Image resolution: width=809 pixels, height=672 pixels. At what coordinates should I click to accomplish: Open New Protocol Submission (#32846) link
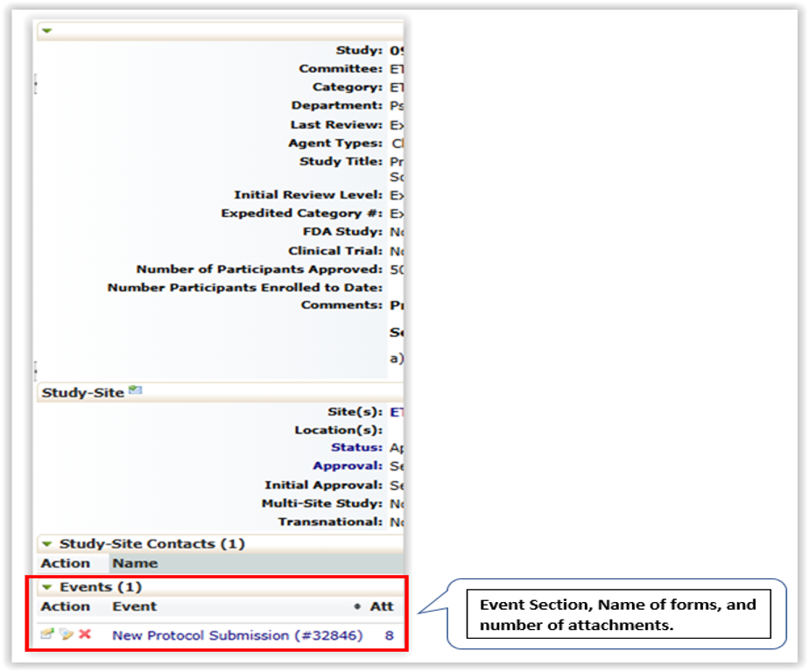(237, 635)
